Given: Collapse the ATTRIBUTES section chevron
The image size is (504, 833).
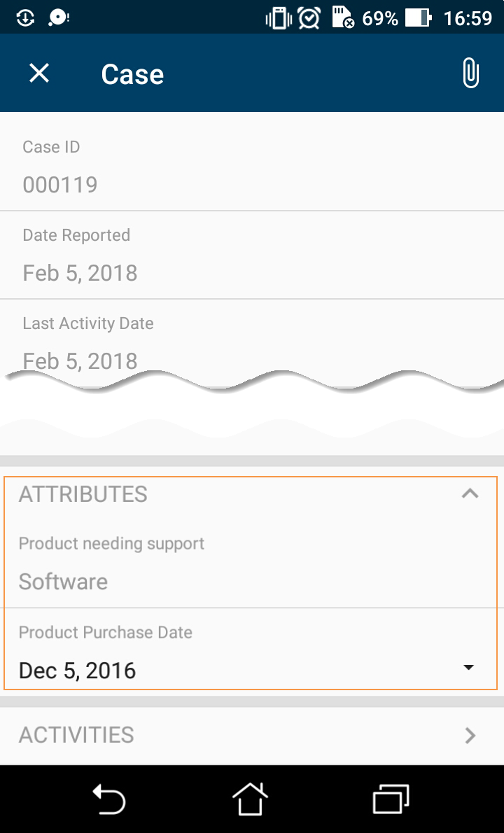Looking at the screenshot, I should tap(470, 493).
